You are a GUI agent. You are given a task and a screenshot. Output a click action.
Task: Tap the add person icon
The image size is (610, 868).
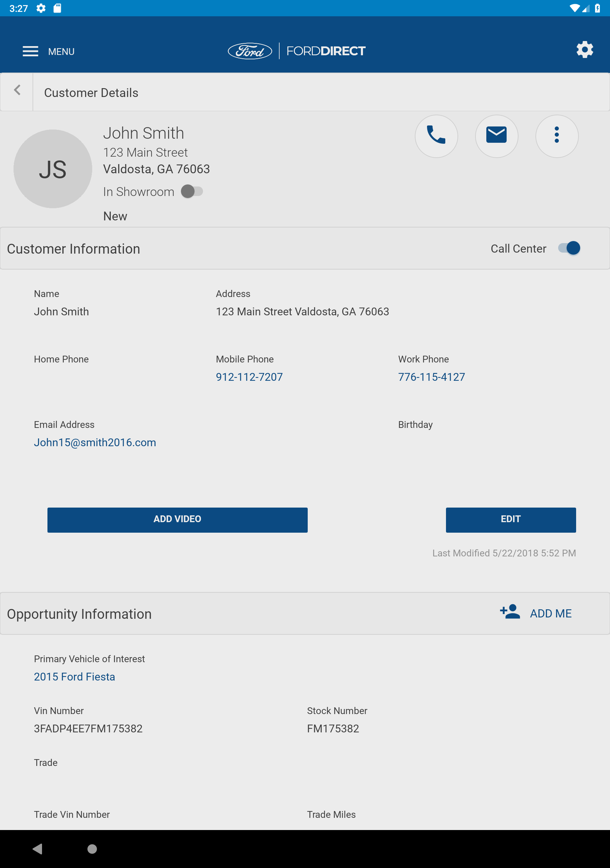click(509, 611)
